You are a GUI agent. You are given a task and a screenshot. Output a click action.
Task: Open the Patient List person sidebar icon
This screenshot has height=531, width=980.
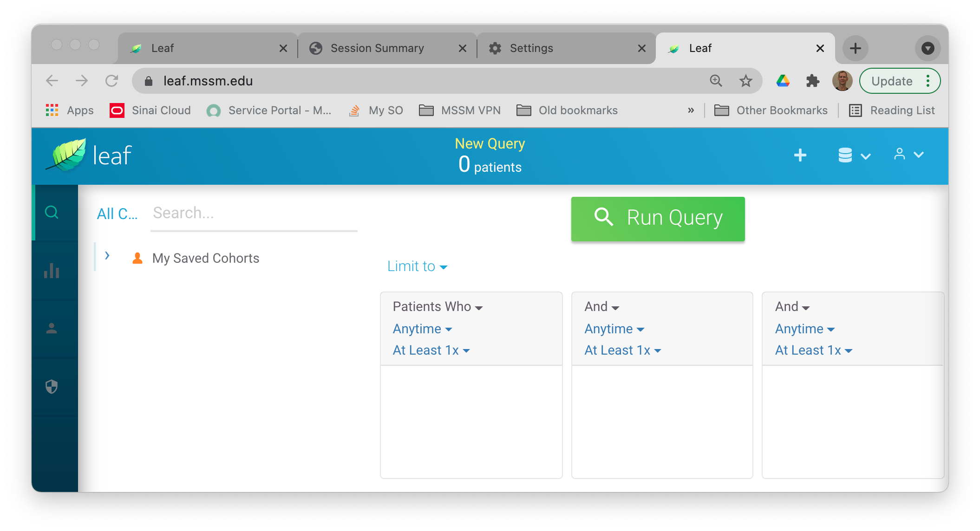52,329
